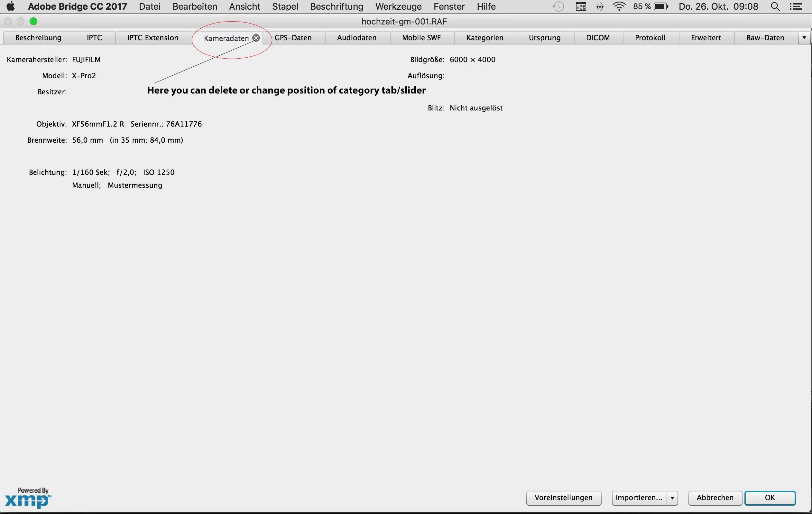Screen dimensions: 812x514
Task: Click the Powered By XMP logo
Action: point(28,498)
